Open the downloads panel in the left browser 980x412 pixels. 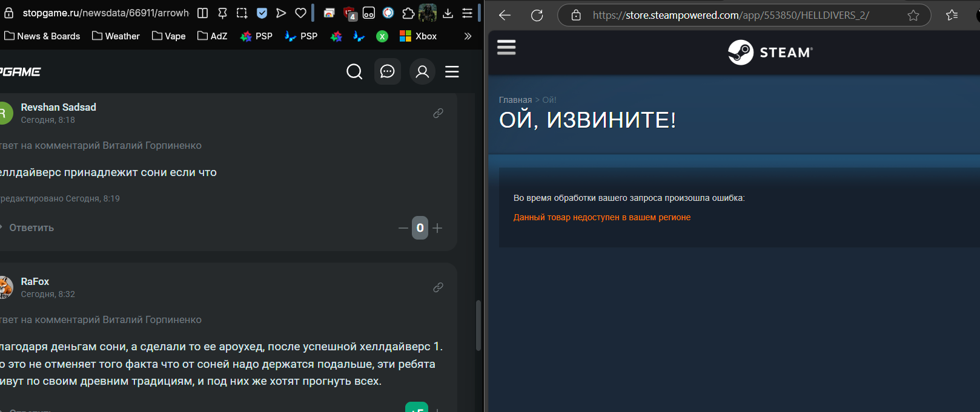[x=448, y=13]
